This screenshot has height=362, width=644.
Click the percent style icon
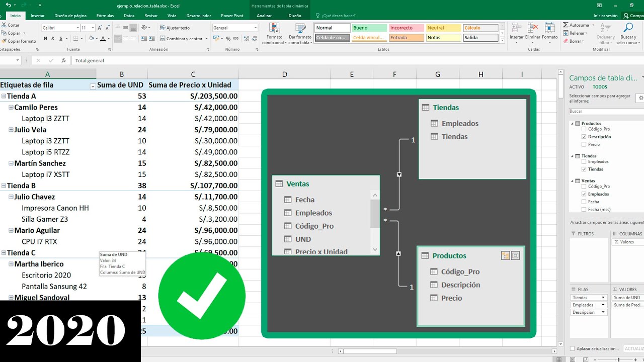[228, 39]
